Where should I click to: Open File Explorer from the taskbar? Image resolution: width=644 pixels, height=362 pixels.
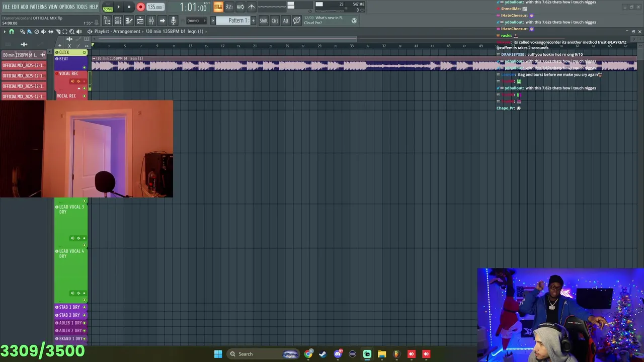[382, 354]
